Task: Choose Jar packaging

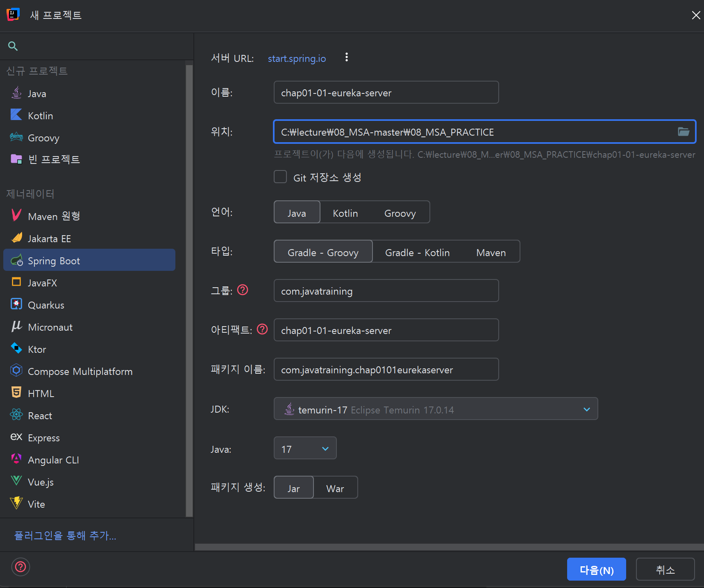Action: click(294, 488)
